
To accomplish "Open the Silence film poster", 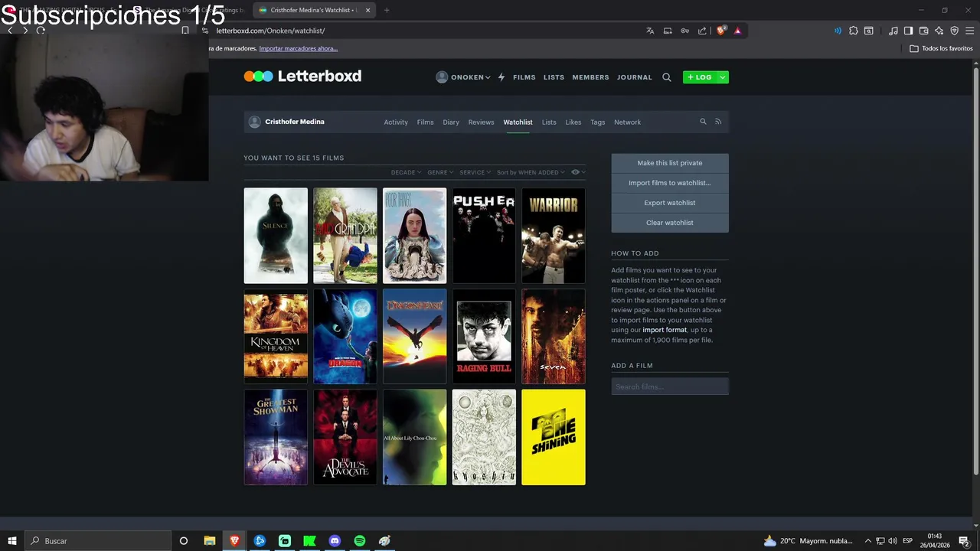I will tap(276, 236).
